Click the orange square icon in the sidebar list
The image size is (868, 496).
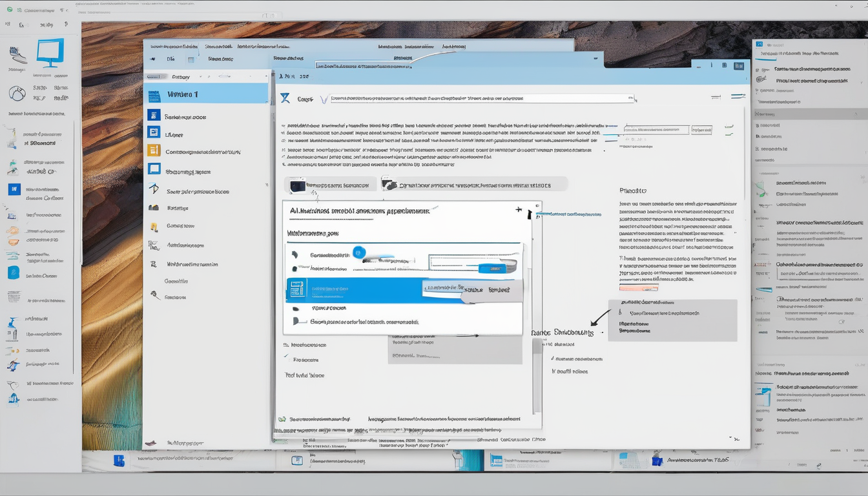click(154, 150)
